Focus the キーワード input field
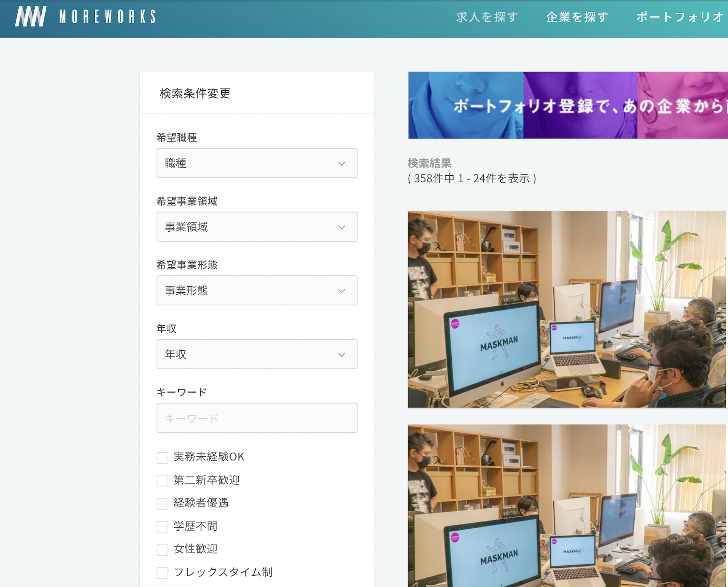Image resolution: width=728 pixels, height=587 pixels. pos(257,418)
